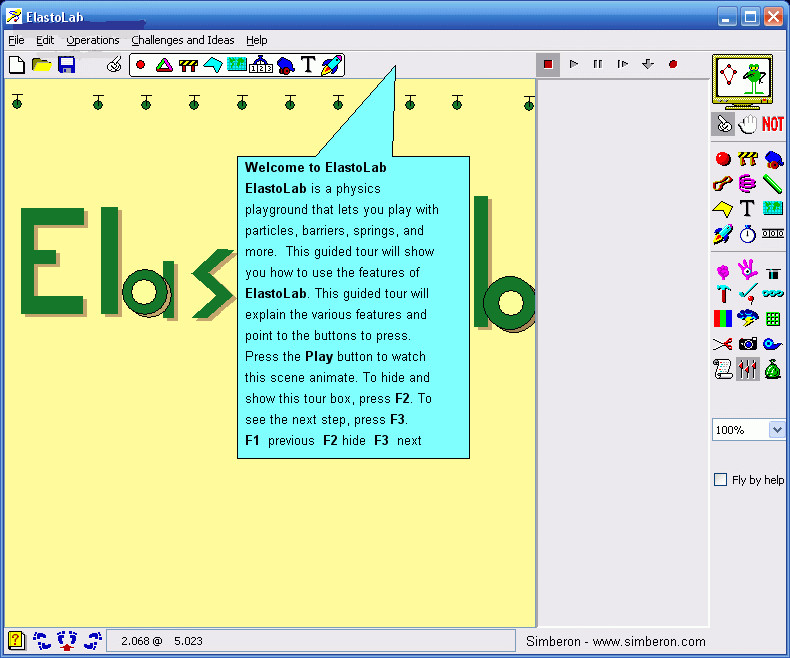Pick the 000 counter tool
This screenshot has width=790, height=658.
[773, 233]
